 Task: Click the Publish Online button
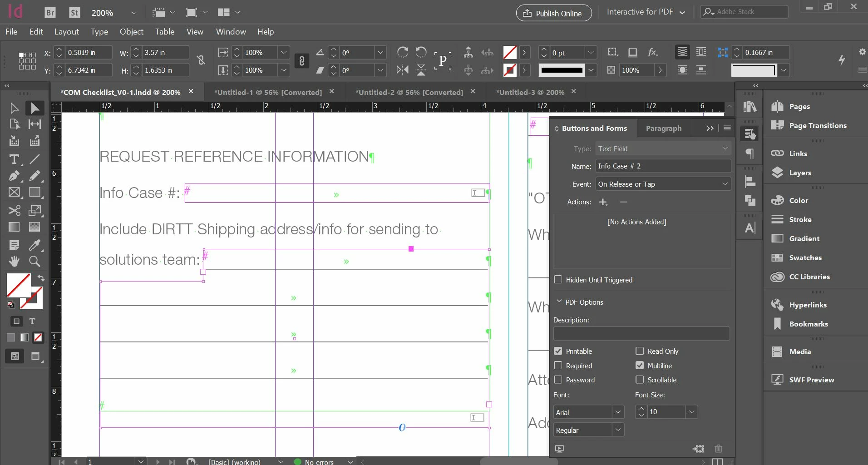[554, 13]
